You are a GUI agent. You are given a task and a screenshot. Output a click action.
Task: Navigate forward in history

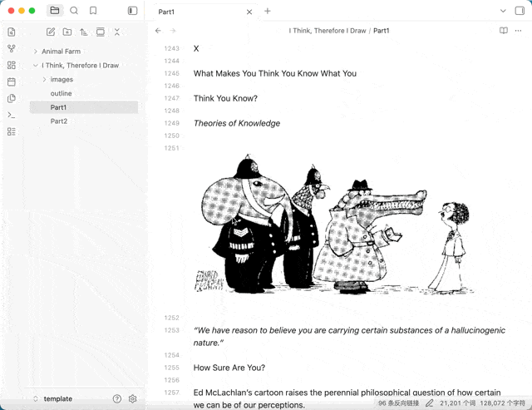173,31
